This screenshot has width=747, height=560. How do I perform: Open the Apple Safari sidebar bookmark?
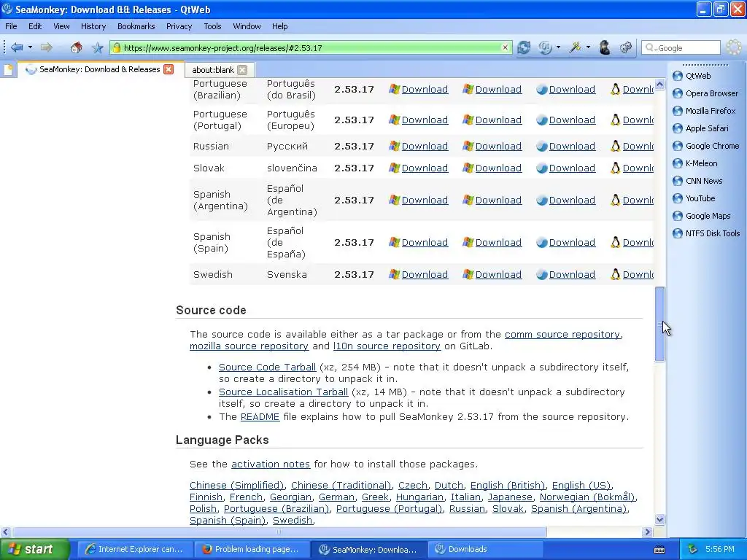click(x=700, y=128)
